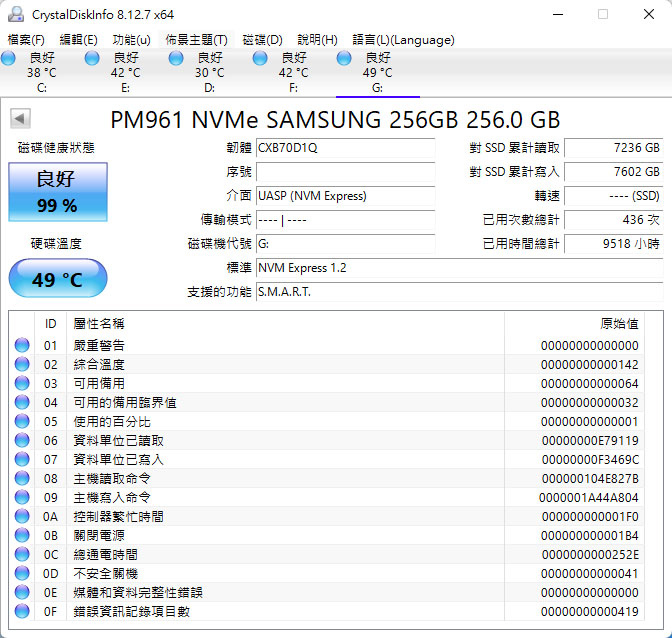Click status icon of attribute 01 嚴重警告

22,345
